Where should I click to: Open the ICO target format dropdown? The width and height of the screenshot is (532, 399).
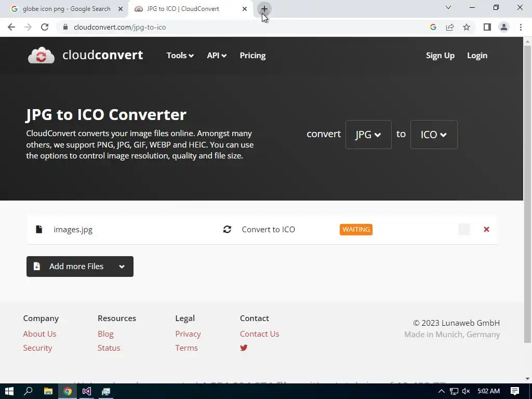coord(434,135)
